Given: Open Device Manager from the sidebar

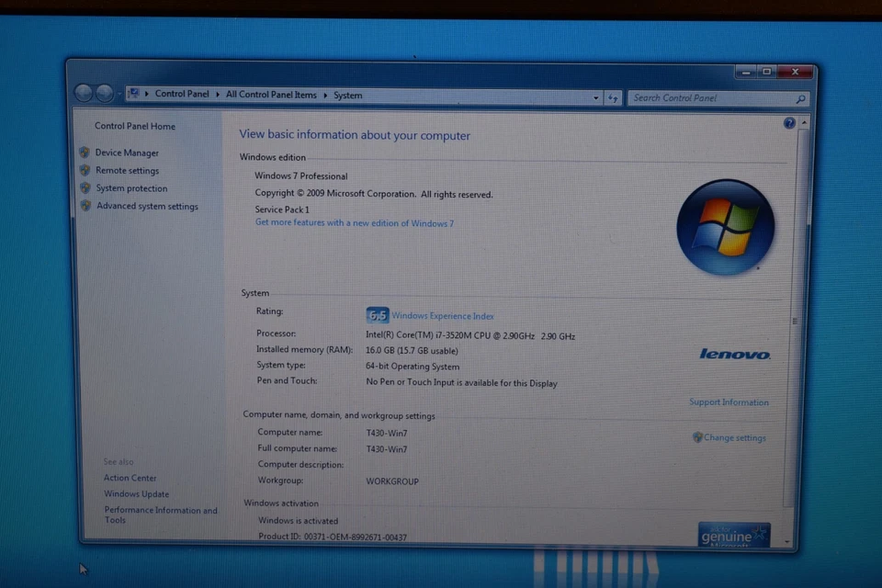Looking at the screenshot, I should point(128,153).
